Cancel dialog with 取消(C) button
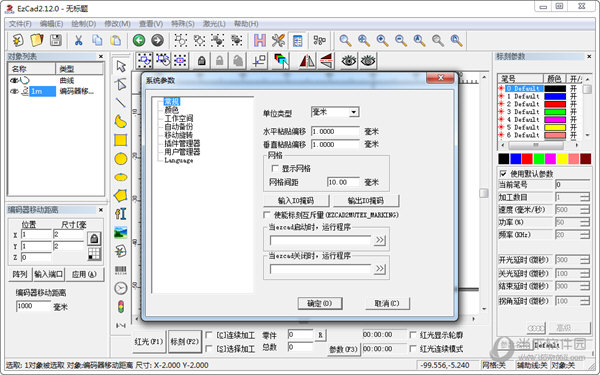 (x=387, y=303)
